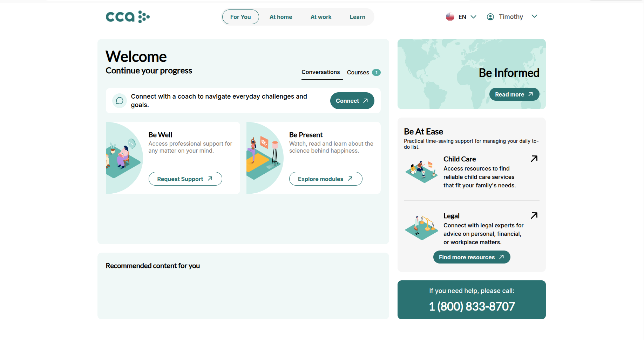Click the Be Well illustration
Viewport: 644px width, 340px height.
click(123, 158)
